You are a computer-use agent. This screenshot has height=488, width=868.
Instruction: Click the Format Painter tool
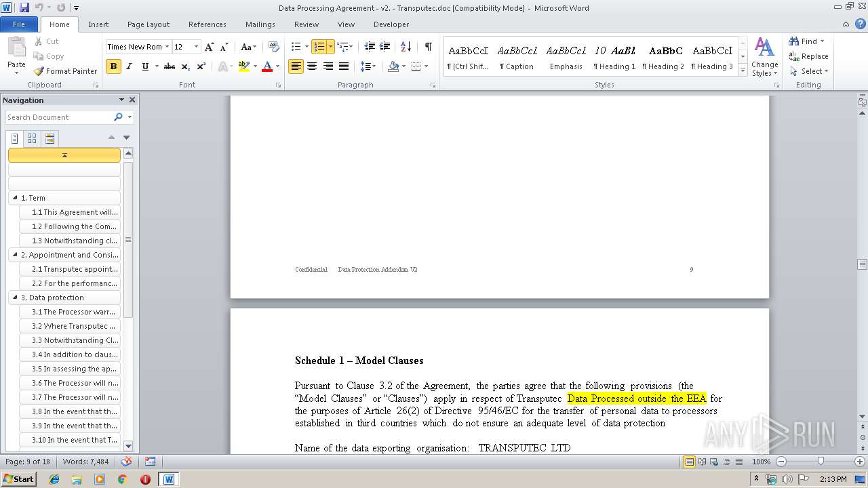(x=66, y=71)
